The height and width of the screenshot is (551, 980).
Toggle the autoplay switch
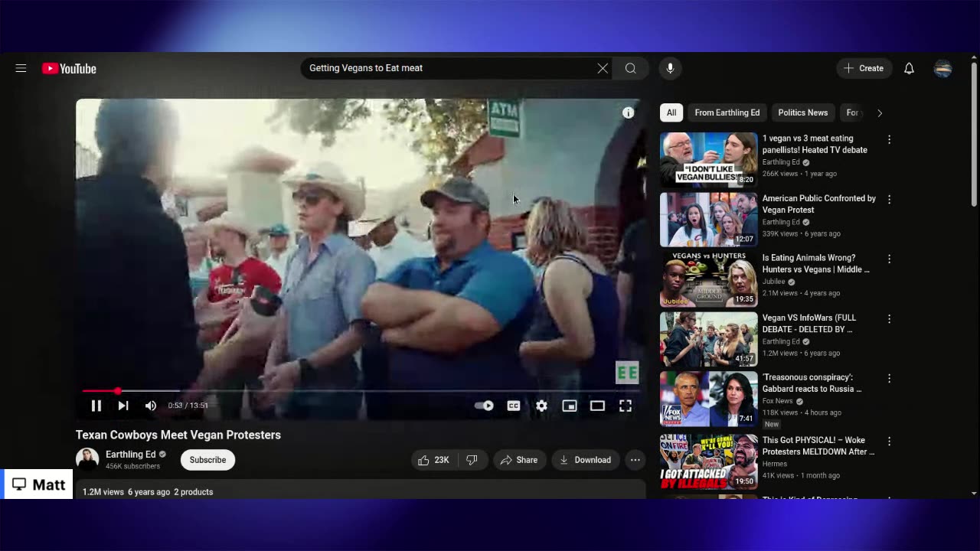pos(484,406)
